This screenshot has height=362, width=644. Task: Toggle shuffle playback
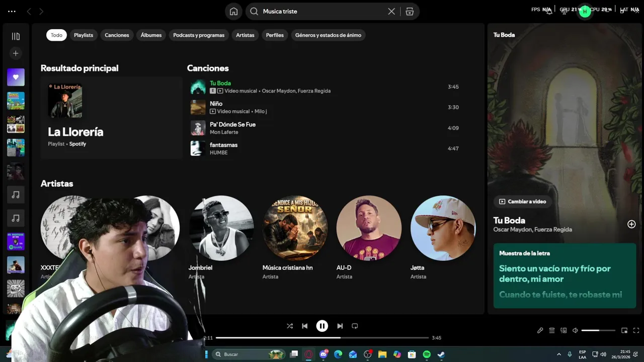coord(290,326)
